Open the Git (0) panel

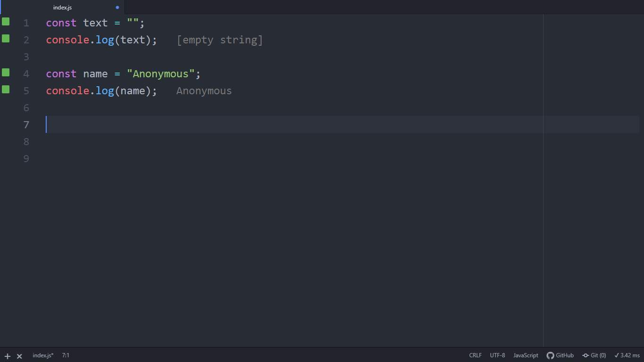point(594,355)
